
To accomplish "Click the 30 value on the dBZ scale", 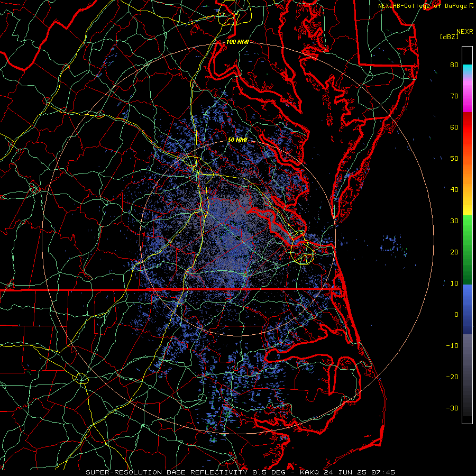I will point(454,221).
